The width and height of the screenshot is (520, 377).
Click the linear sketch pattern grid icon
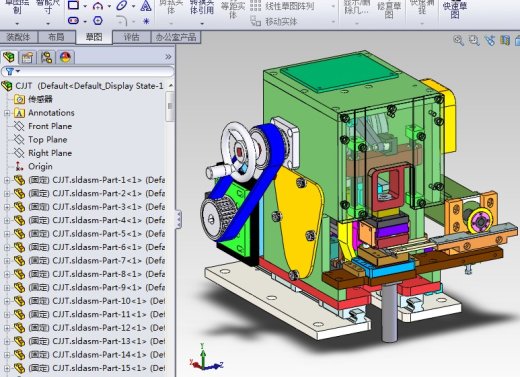coord(256,5)
